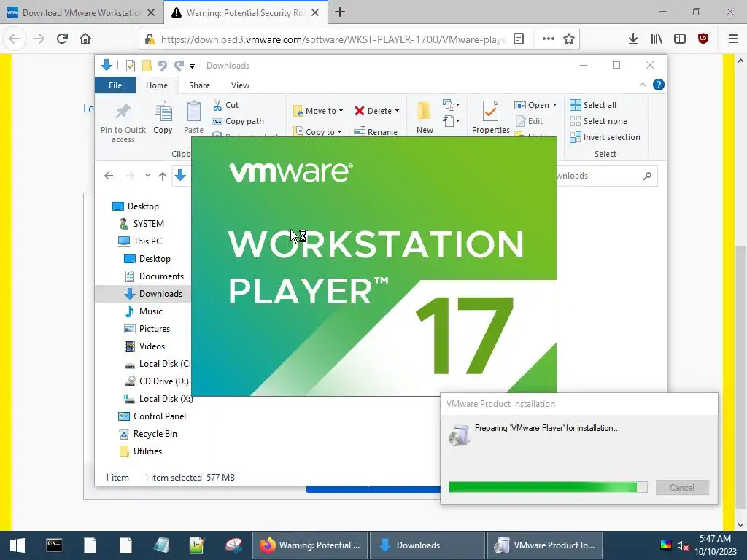
Task: Open Command Prompt taskbar icon
Action: pyautogui.click(x=54, y=545)
